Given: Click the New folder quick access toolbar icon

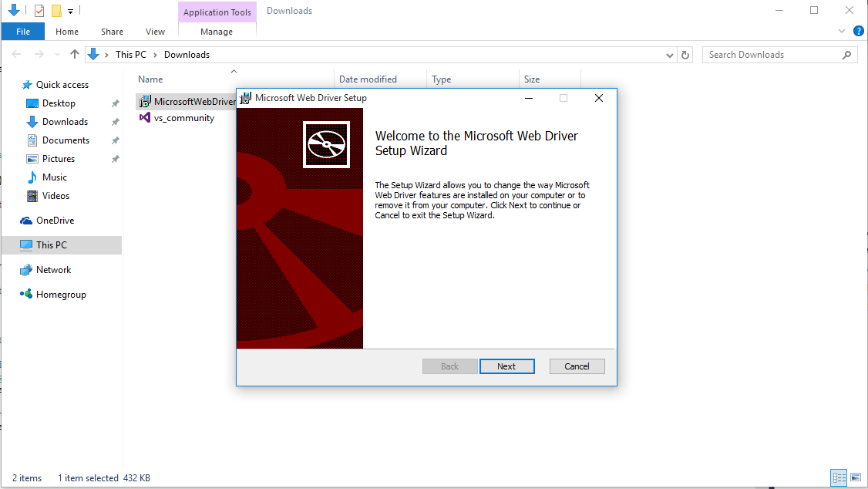Looking at the screenshot, I should click(x=56, y=11).
